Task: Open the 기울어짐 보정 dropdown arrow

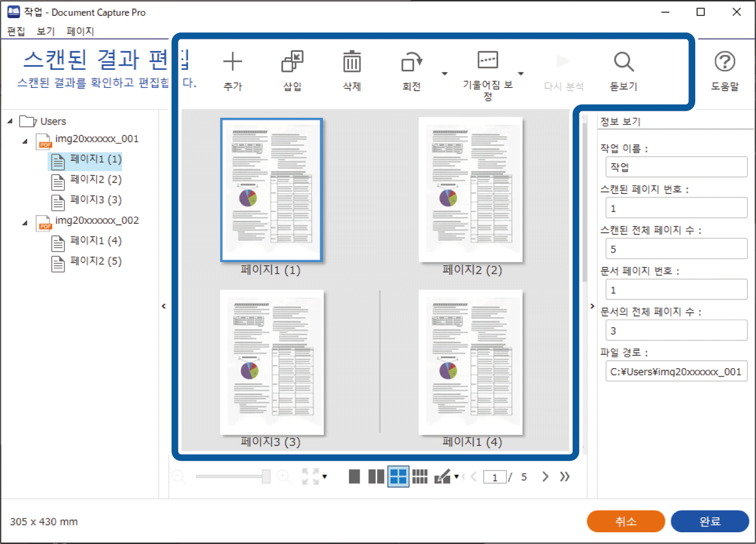Action: point(521,74)
